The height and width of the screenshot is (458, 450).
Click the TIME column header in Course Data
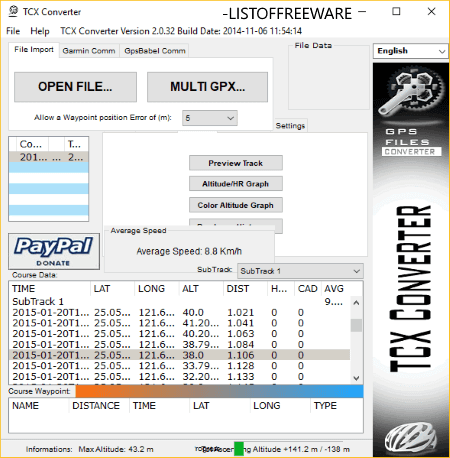[x=50, y=289]
